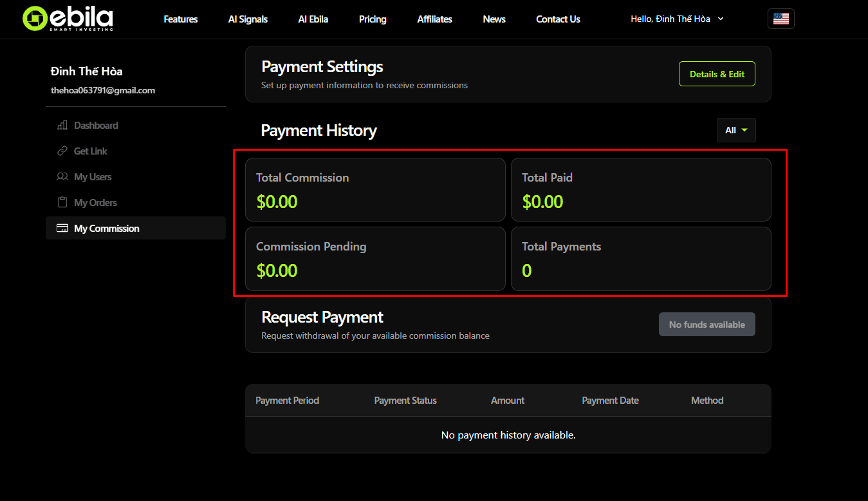Open the Pricing menu item
868x501 pixels.
click(x=373, y=19)
